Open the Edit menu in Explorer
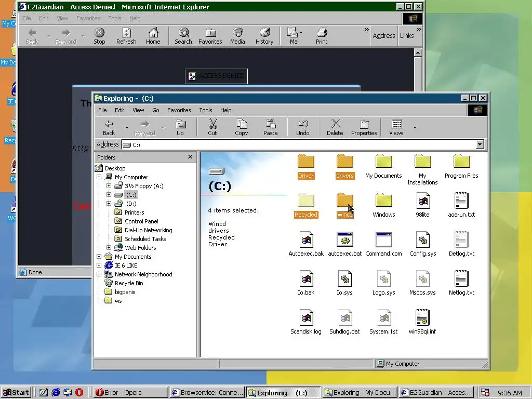The height and width of the screenshot is (399, 532). [119, 110]
